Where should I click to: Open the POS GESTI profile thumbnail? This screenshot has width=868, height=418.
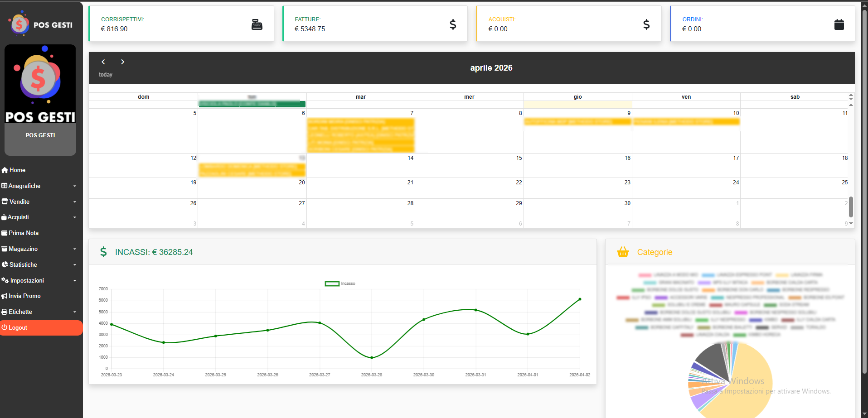pyautogui.click(x=40, y=84)
